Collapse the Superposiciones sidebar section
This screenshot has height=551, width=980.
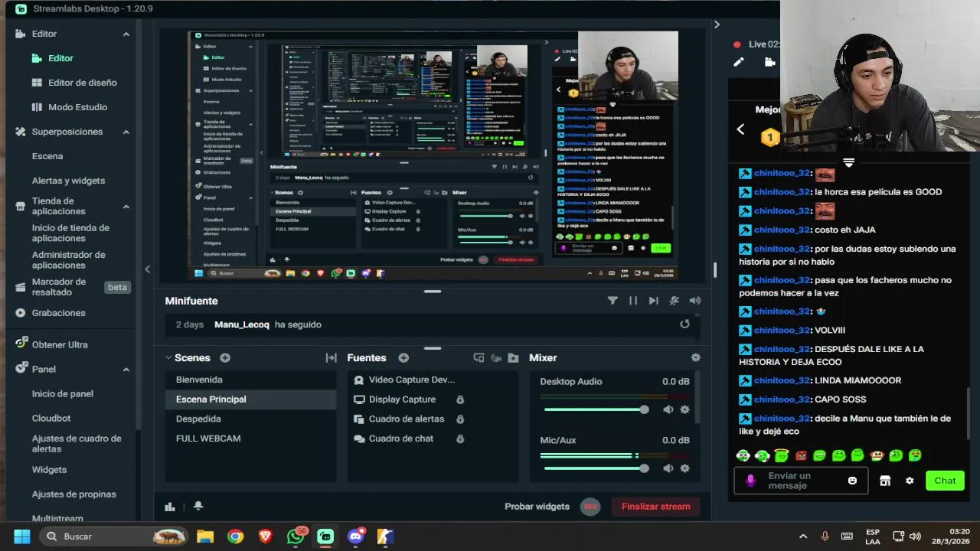pyautogui.click(x=126, y=132)
